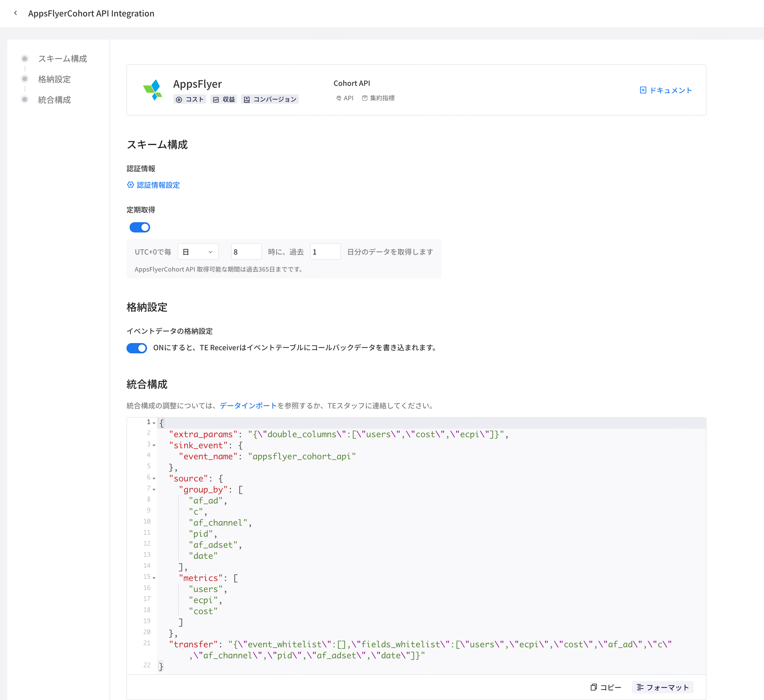Collapse the sink_event block at line 3
Screen dimensions: 764x700
(x=154, y=445)
